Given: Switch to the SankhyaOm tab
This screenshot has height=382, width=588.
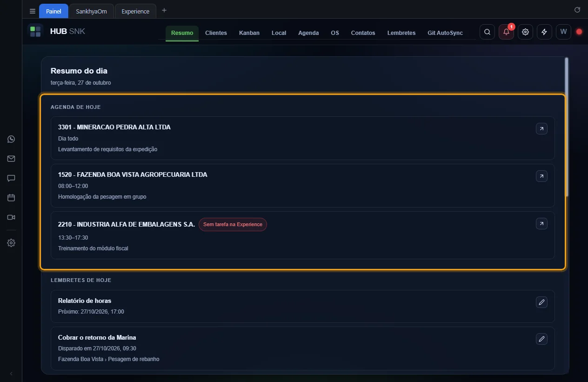Looking at the screenshot, I should click(91, 11).
